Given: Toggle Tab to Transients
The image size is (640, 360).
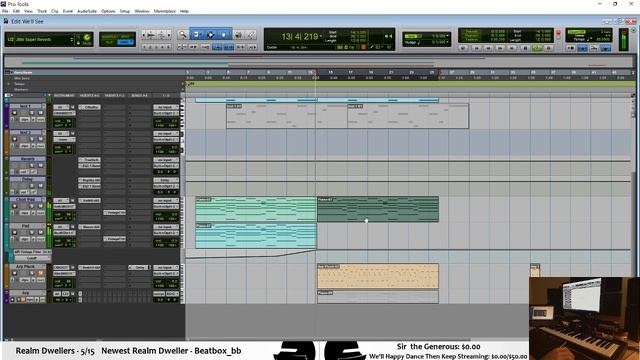Looking at the screenshot, I should (x=193, y=47).
